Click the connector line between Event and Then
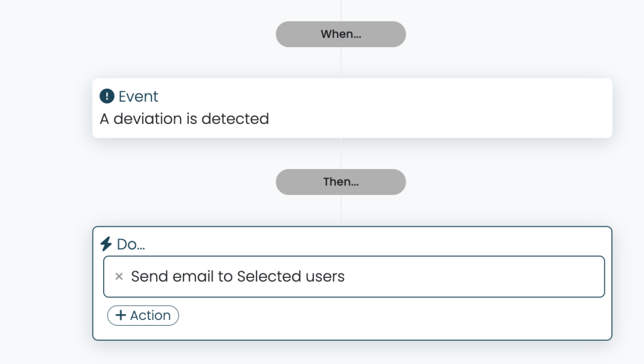Viewport: 644px width, 364px height. tap(341, 153)
